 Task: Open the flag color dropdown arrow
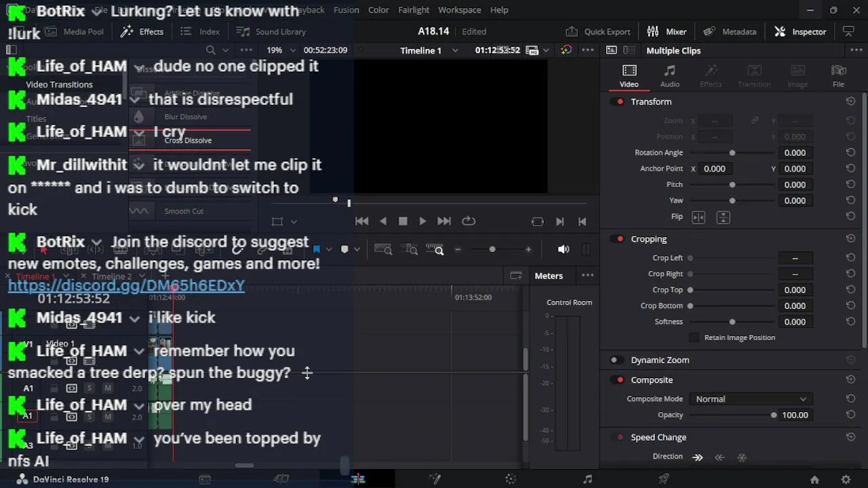click(x=329, y=249)
